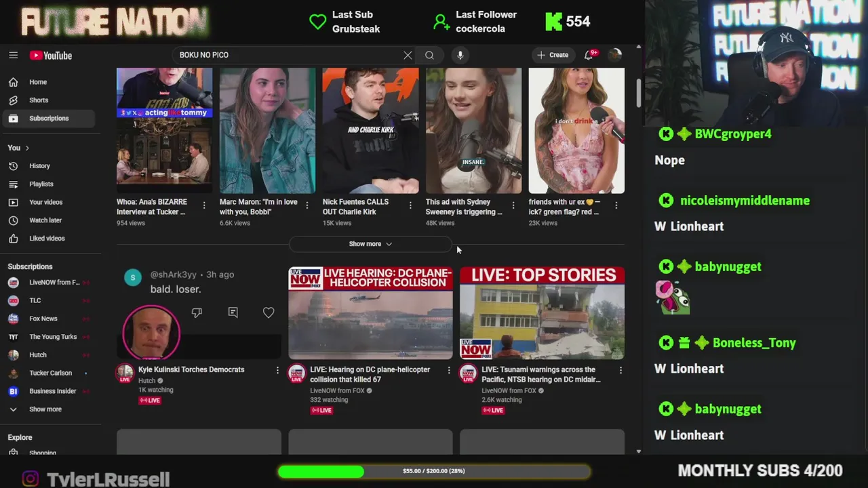Click the Last Sub heart icon
Screen dimensions: 868x488
(x=317, y=22)
